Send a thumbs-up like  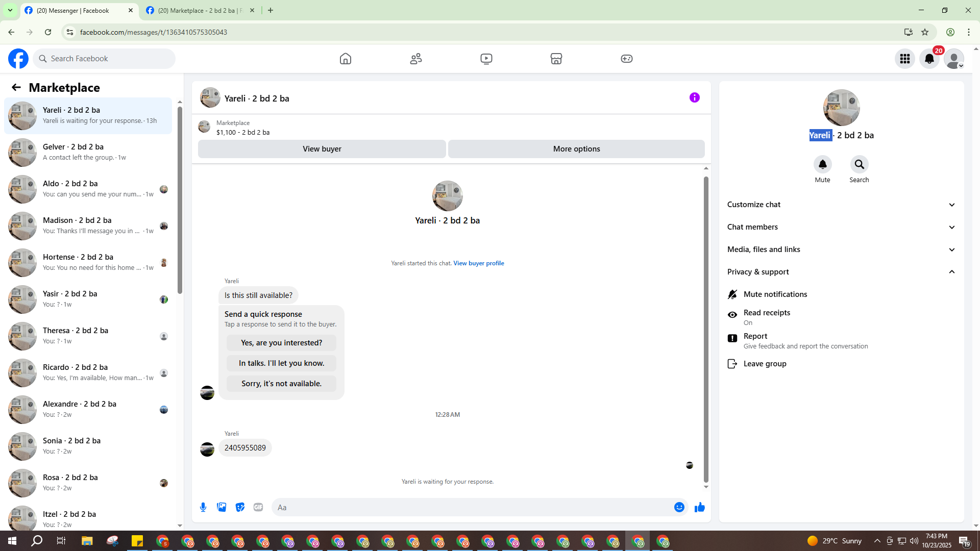699,507
